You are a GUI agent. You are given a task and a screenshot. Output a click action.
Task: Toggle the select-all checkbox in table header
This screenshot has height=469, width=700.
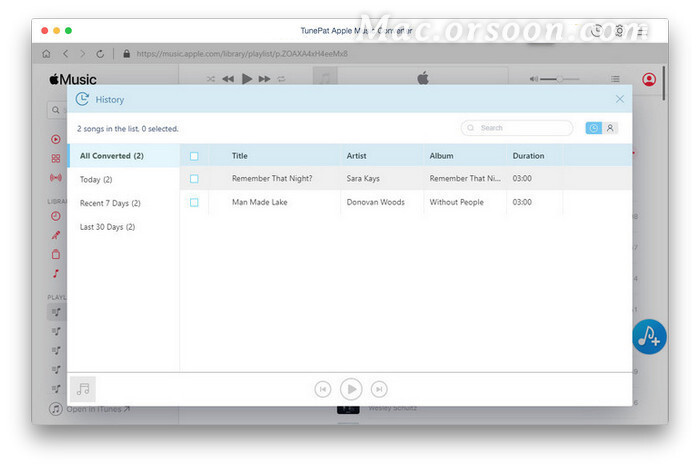click(194, 156)
